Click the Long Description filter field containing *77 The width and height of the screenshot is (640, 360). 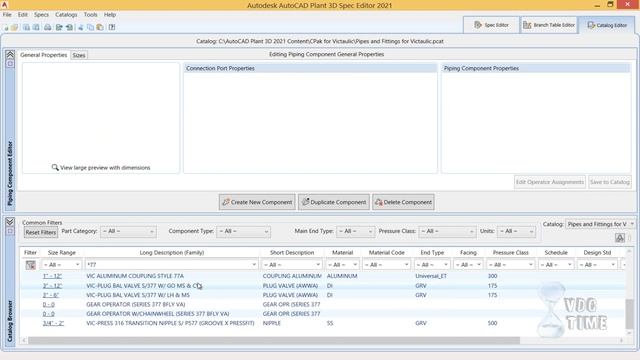171,265
